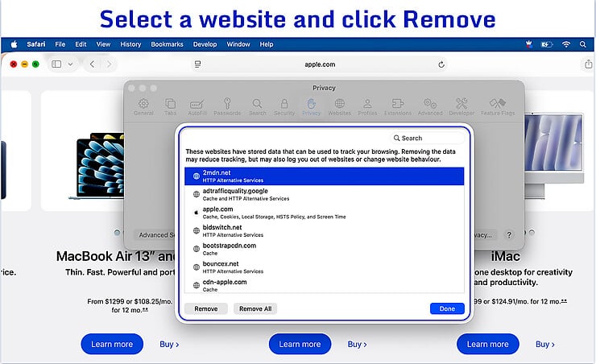
Task: Open the Help menu
Action: click(267, 44)
